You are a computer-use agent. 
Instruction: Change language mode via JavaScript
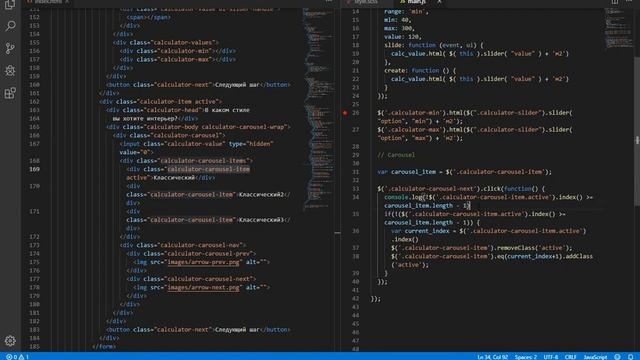click(x=595, y=357)
